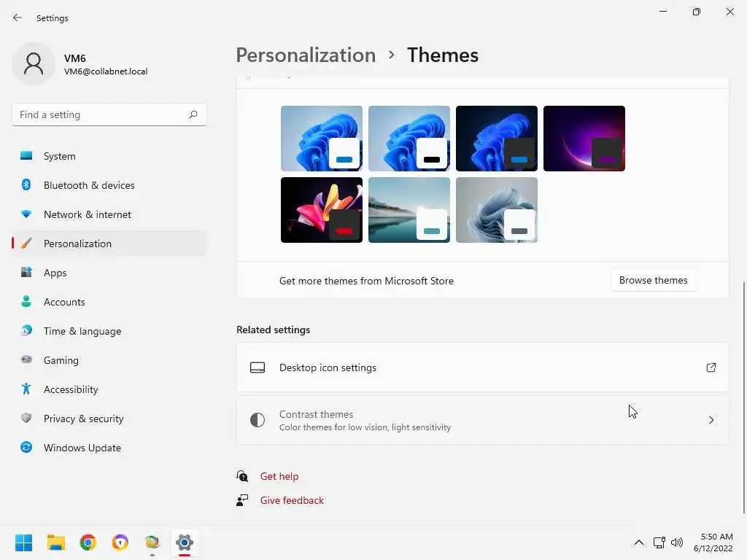This screenshot has height=560, width=747.
Task: Show hidden tray icons chevron
Action: click(x=639, y=542)
